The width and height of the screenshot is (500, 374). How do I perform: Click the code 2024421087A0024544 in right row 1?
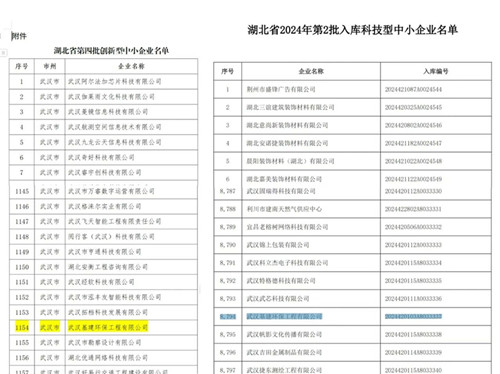pos(413,89)
